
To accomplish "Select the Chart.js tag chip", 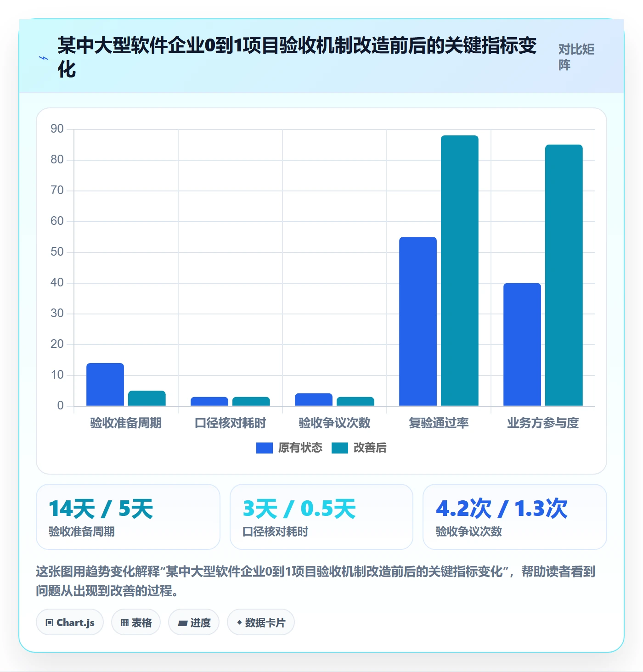I will click(70, 622).
